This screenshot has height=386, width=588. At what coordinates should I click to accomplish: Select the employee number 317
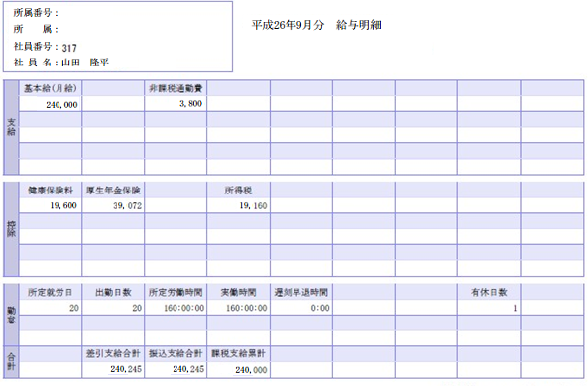pos(69,48)
